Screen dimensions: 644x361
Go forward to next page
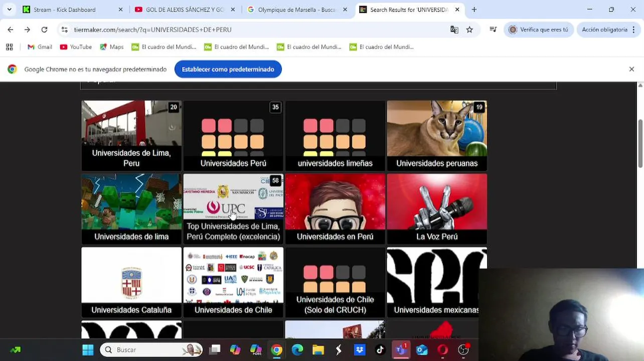coord(27,30)
